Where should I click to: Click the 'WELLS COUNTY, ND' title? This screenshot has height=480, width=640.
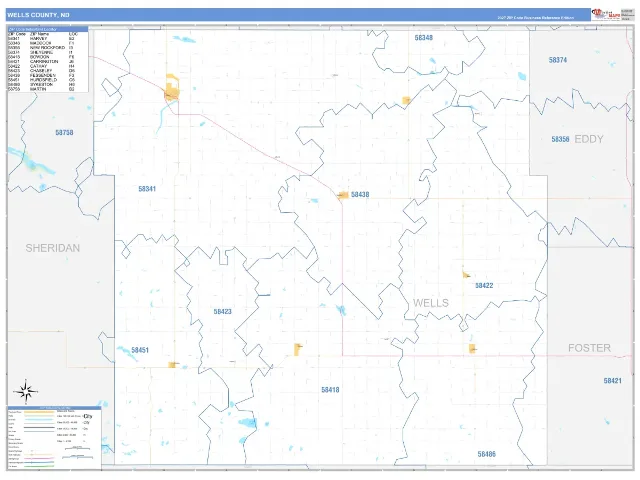tap(38, 15)
